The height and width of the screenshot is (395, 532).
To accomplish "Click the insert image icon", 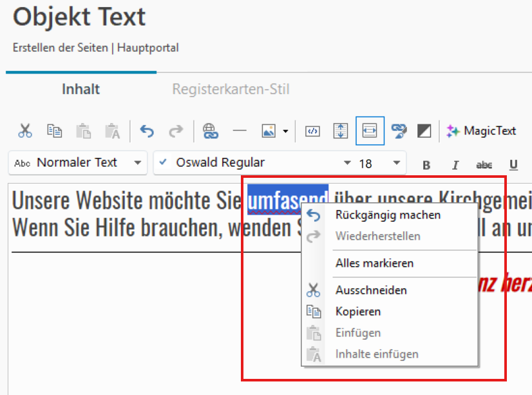I will point(269,131).
